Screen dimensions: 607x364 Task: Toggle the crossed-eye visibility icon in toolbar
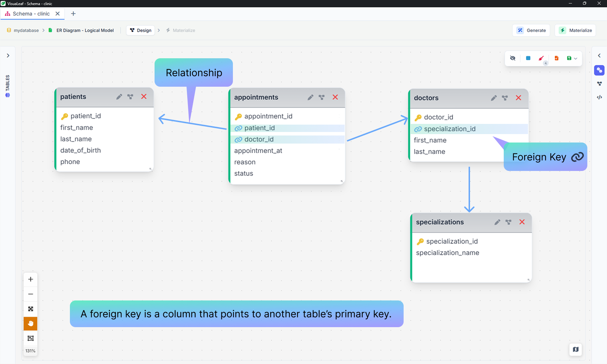[x=513, y=58]
